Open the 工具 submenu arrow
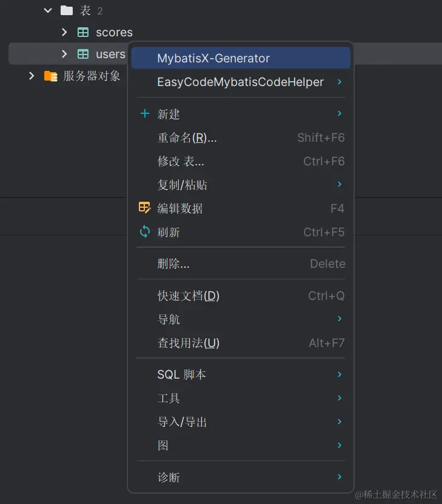Viewport: 442px width, 504px height. [340, 398]
